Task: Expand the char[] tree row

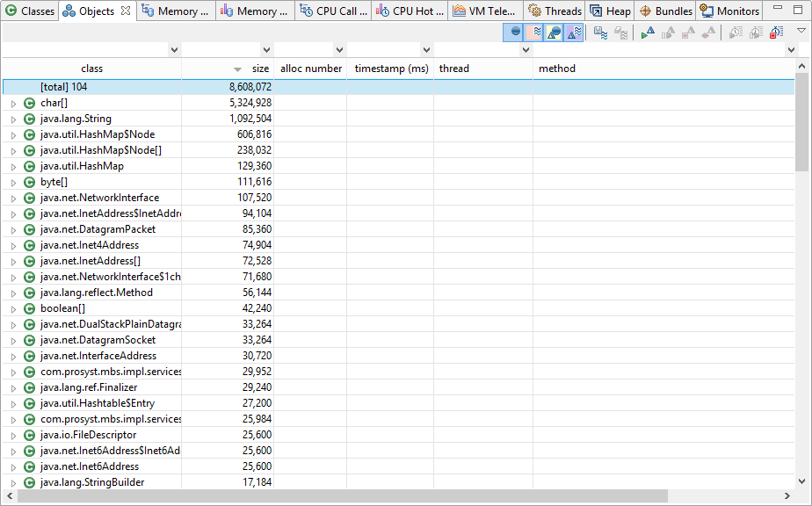Action: (x=13, y=104)
